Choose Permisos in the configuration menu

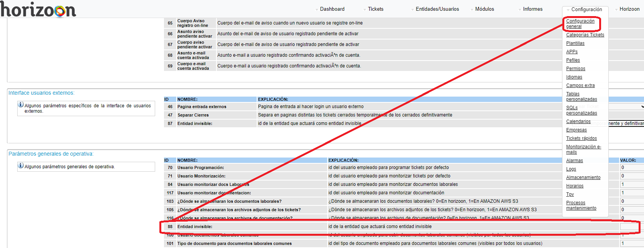[x=575, y=69]
